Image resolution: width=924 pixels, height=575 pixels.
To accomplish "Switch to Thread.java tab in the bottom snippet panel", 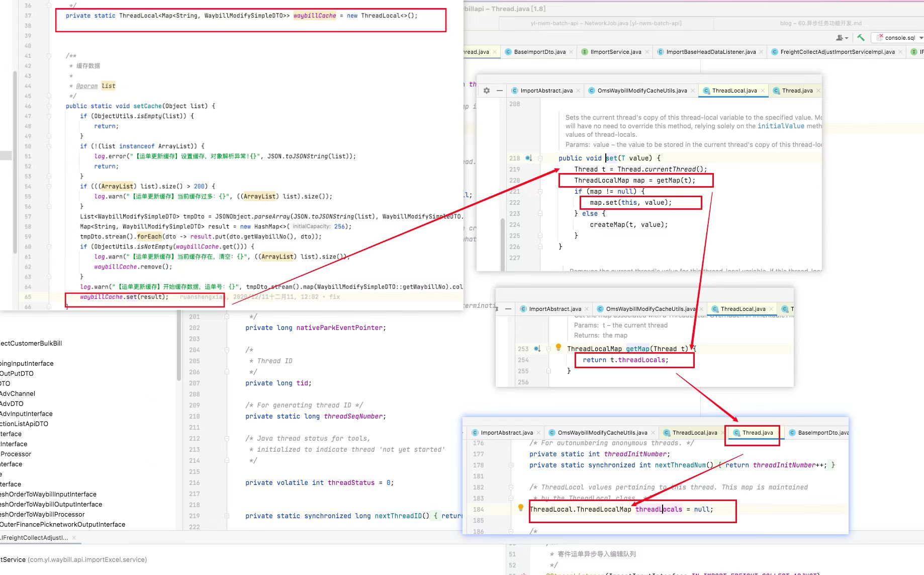I will tap(758, 433).
